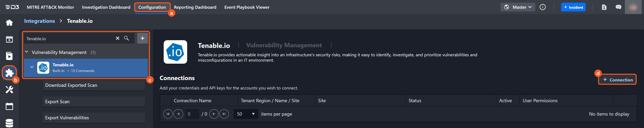This screenshot has height=128, width=644.
Task: Switch to the Investigation Dashboard tab
Action: (x=106, y=7)
